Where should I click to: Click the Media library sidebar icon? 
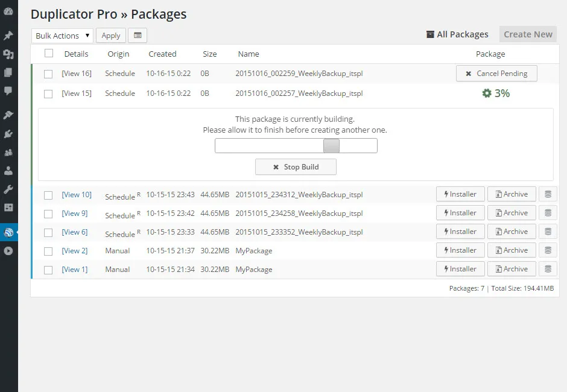tap(9, 54)
